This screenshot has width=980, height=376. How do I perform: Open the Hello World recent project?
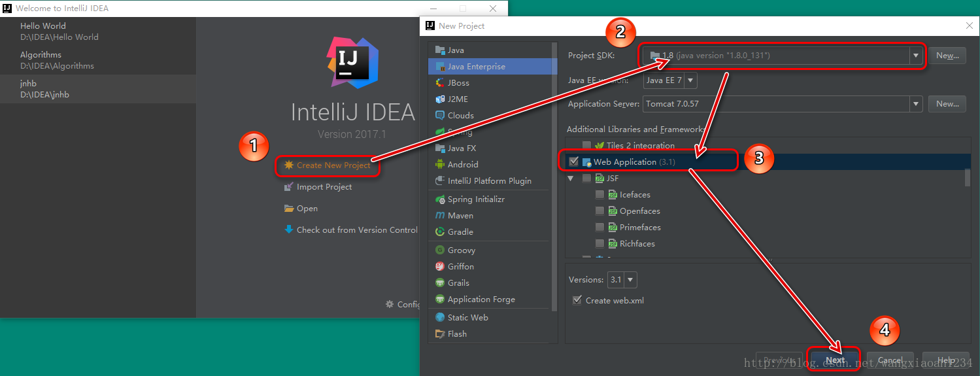click(98, 31)
